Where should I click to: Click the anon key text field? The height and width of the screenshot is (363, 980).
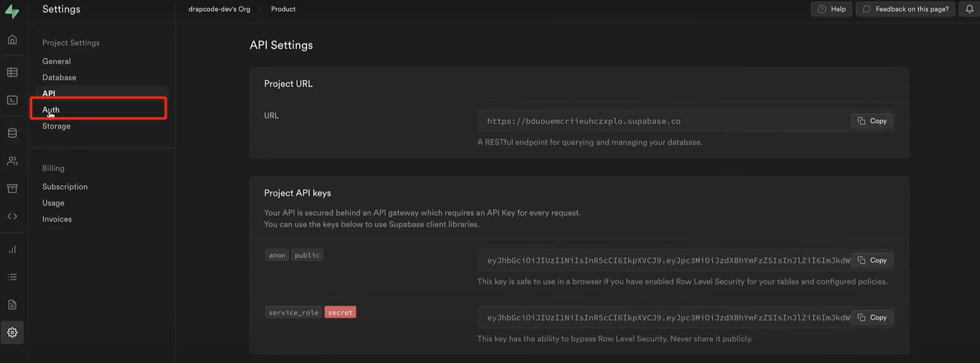click(664, 260)
